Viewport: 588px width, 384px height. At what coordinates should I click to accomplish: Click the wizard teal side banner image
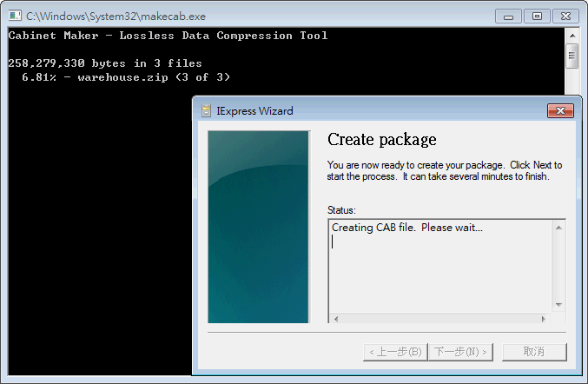coord(258,227)
